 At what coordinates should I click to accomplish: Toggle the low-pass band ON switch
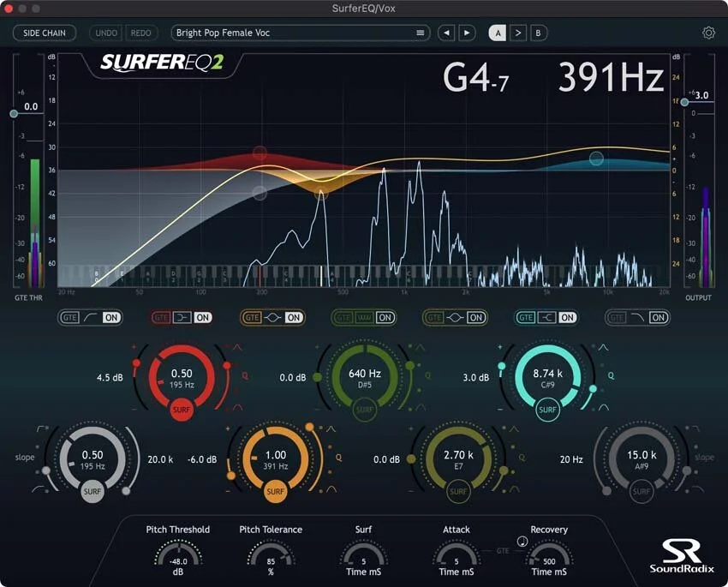pos(659,318)
